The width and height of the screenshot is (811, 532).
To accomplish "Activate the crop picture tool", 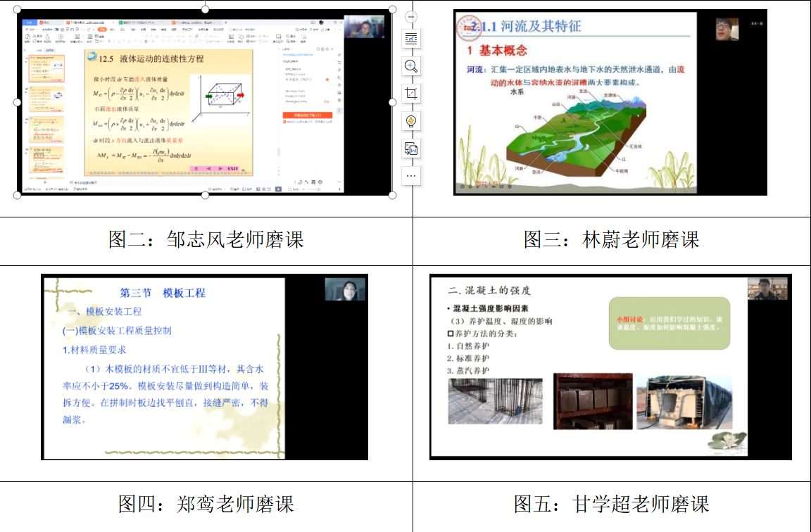I will click(x=411, y=94).
